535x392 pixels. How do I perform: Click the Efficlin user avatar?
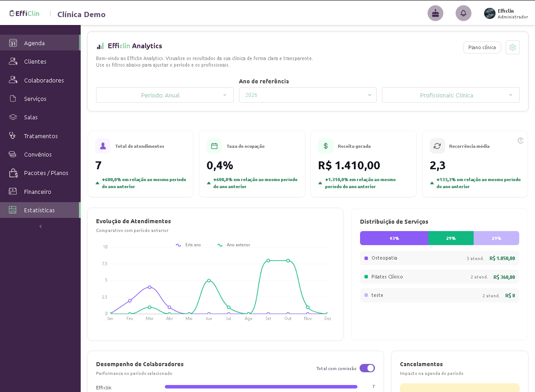point(490,13)
